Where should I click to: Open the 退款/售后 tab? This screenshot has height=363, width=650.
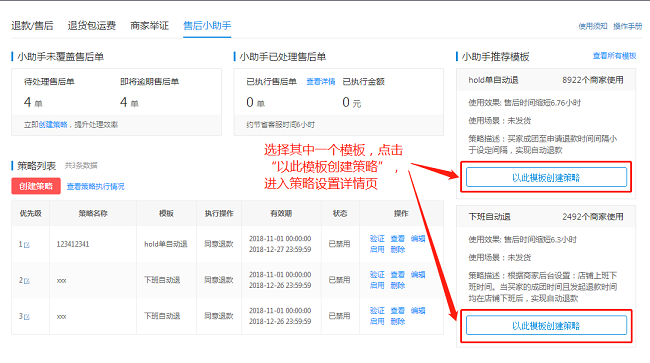pyautogui.click(x=32, y=26)
